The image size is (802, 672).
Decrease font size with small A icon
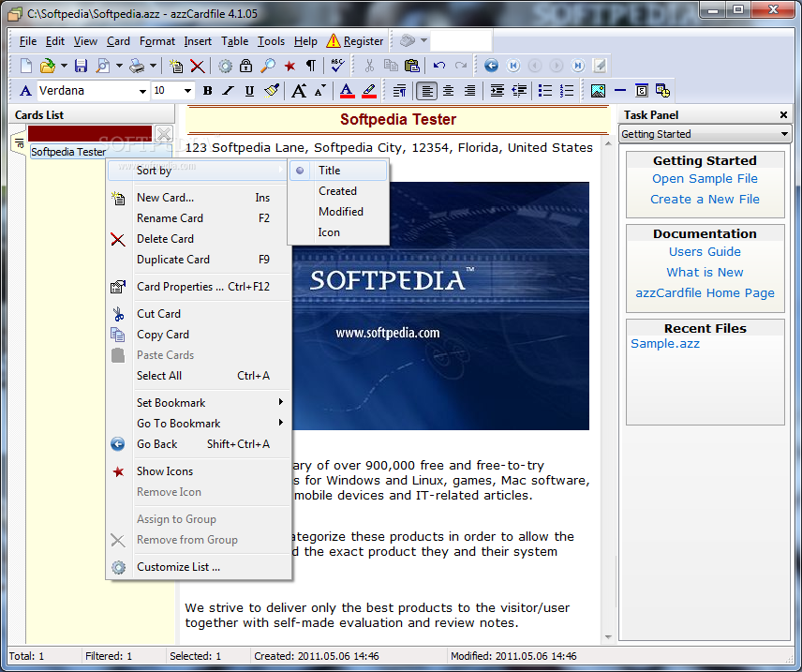(x=320, y=91)
